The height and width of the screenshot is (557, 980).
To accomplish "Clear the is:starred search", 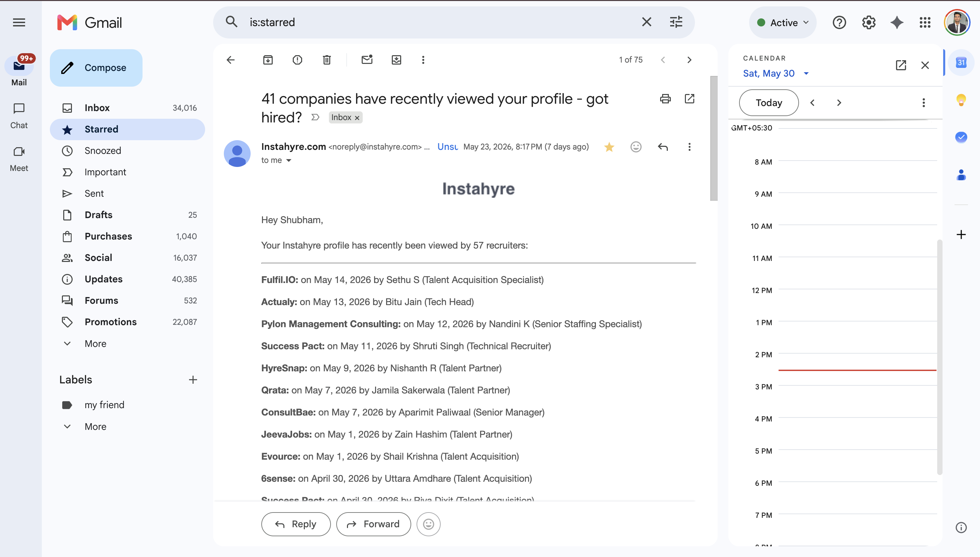I will 646,22.
